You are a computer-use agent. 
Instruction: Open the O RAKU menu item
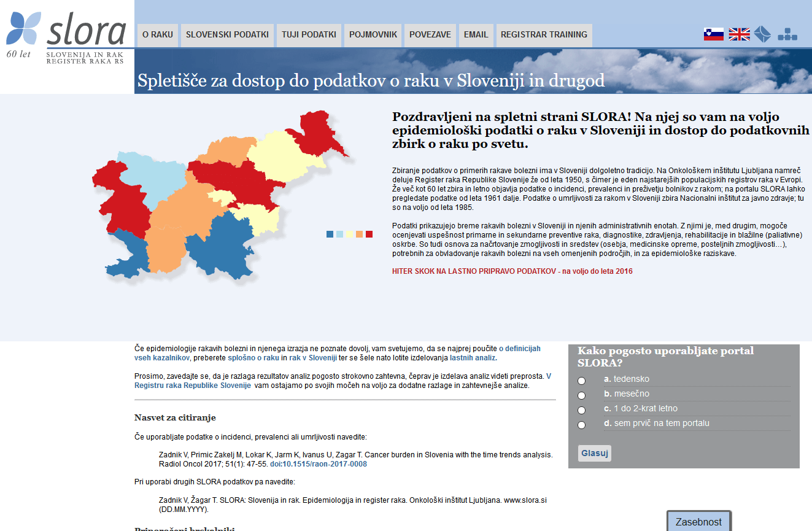point(158,35)
